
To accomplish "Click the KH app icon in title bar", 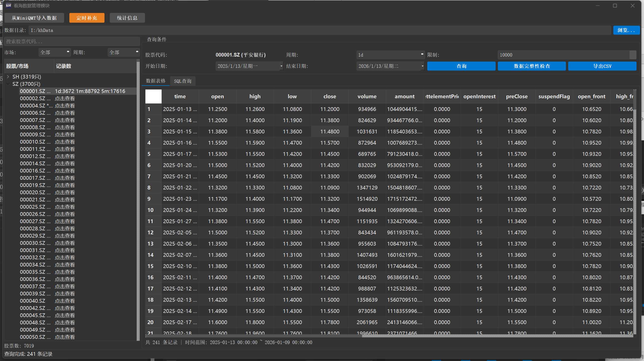I will click(x=8, y=5).
